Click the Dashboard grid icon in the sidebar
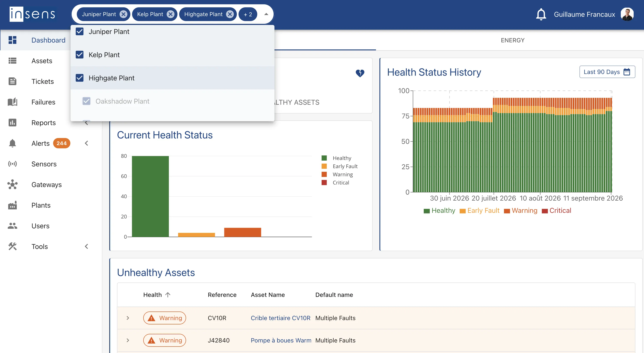This screenshot has width=644, height=353. click(x=12, y=40)
